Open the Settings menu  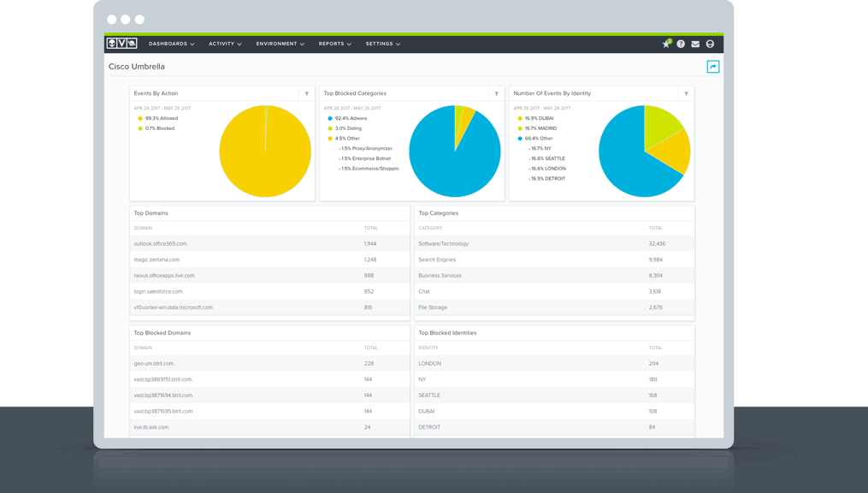point(383,44)
